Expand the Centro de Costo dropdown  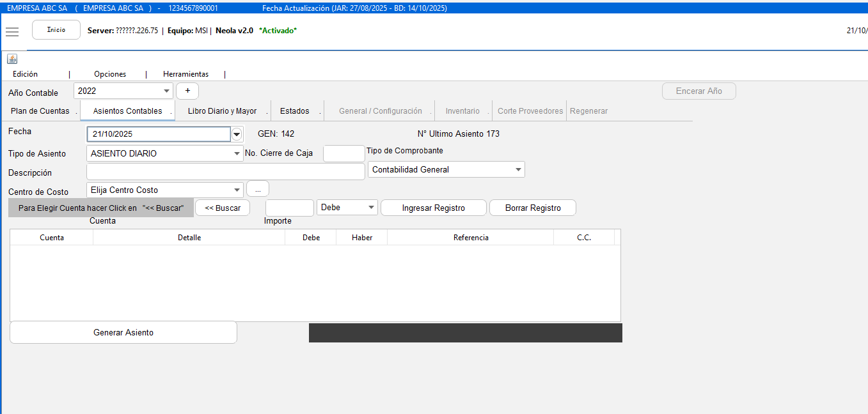(x=237, y=190)
